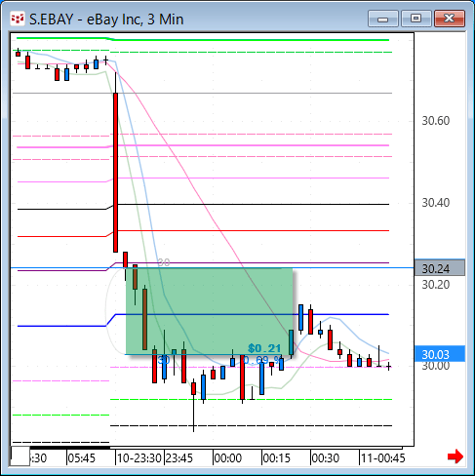Click the red scroll-right arrow icon
Image resolution: width=475 pixels, height=476 pixels.
pyautogui.click(x=455, y=456)
